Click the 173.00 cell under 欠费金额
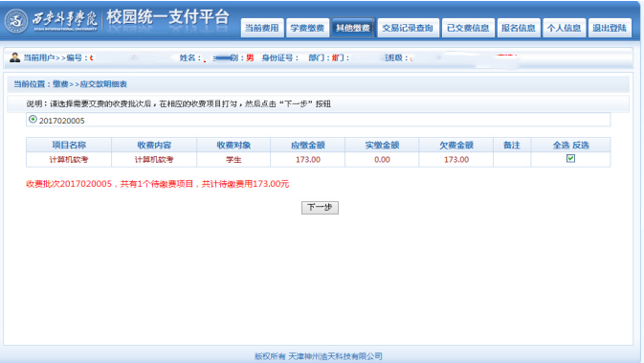Image resolution: width=644 pixels, height=363 pixels. coord(455,160)
